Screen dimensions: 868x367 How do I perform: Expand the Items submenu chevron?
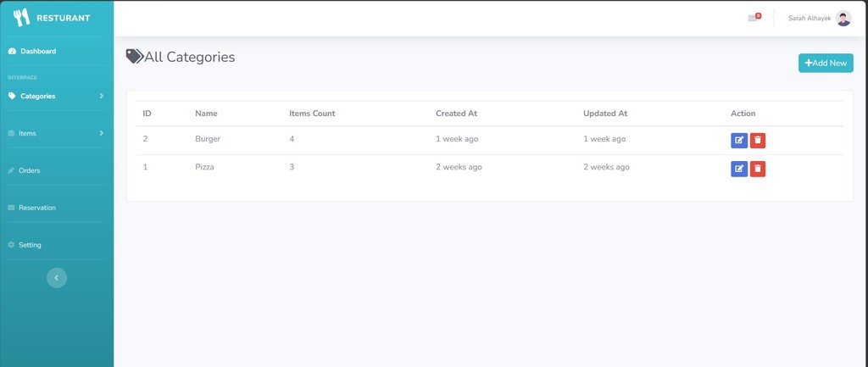coord(102,133)
